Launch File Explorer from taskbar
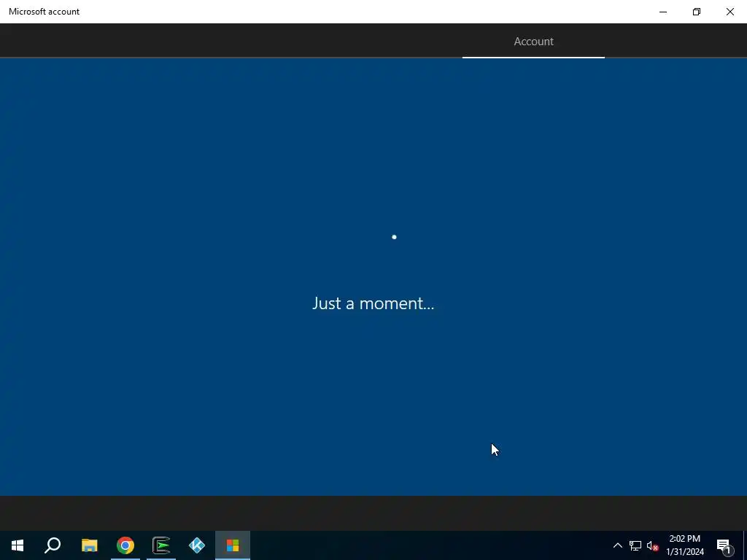The height and width of the screenshot is (560, 747). coord(89,545)
